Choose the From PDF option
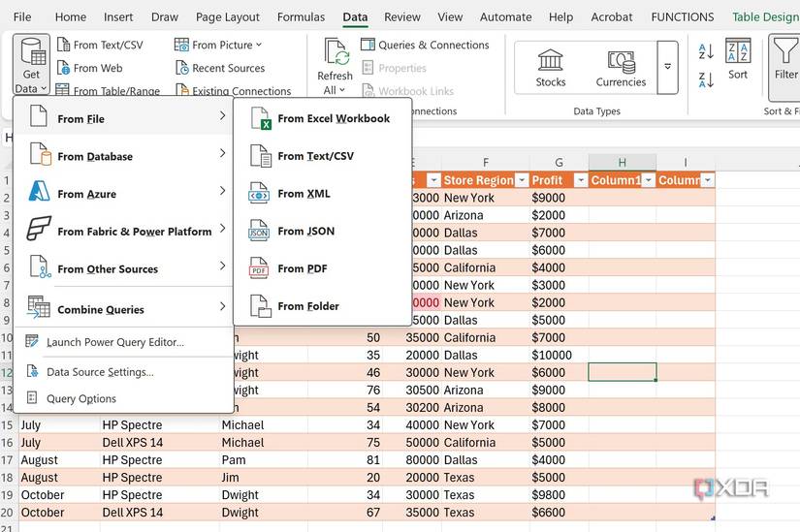This screenshot has height=532, width=800. (304, 268)
